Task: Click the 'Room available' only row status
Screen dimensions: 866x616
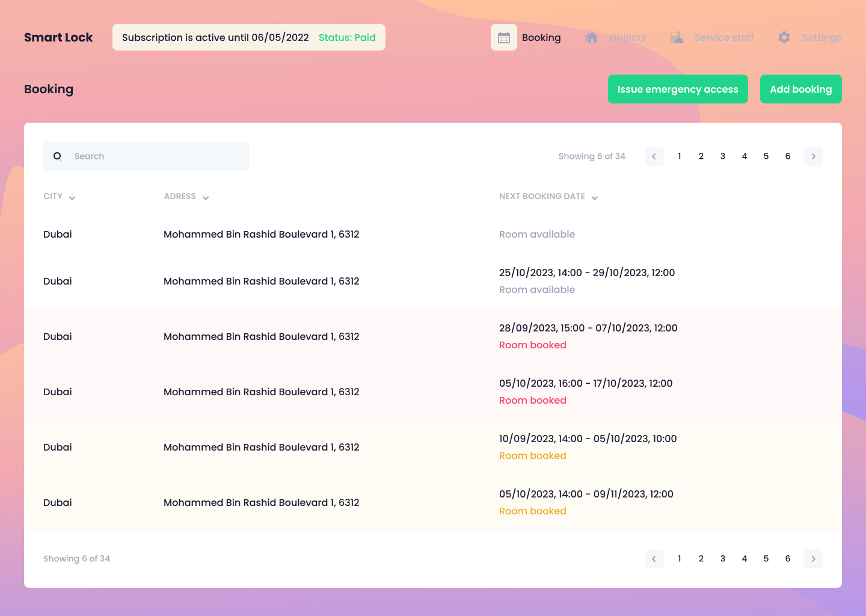Action: click(x=537, y=235)
